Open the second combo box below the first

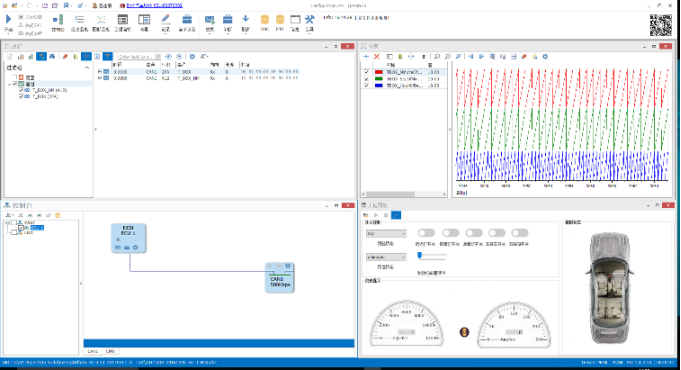(386, 257)
